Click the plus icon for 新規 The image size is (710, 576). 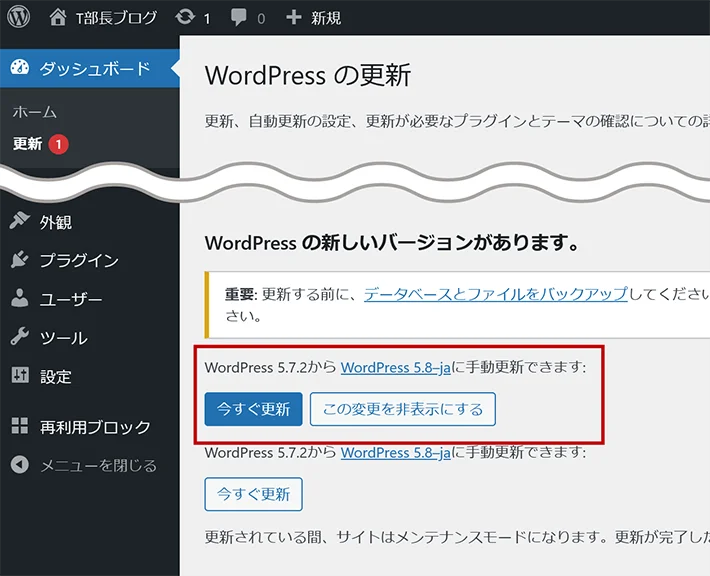(x=293, y=18)
